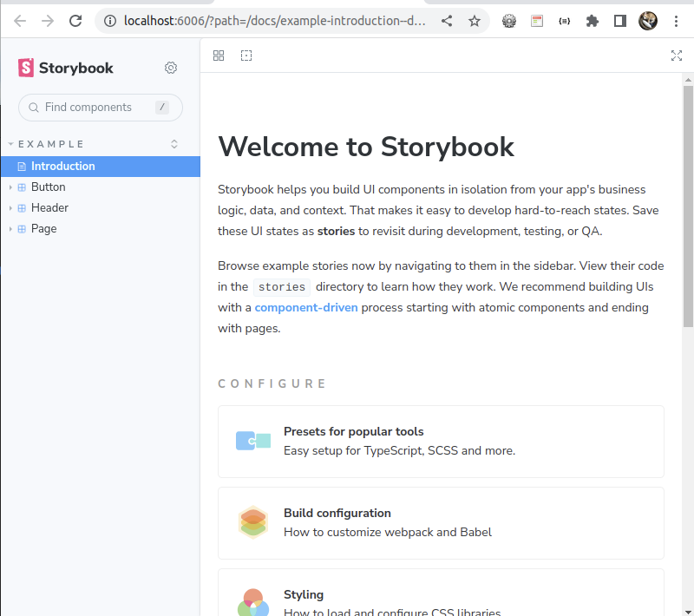Click the Storybook logo
This screenshot has height=616, width=694.
coord(66,68)
